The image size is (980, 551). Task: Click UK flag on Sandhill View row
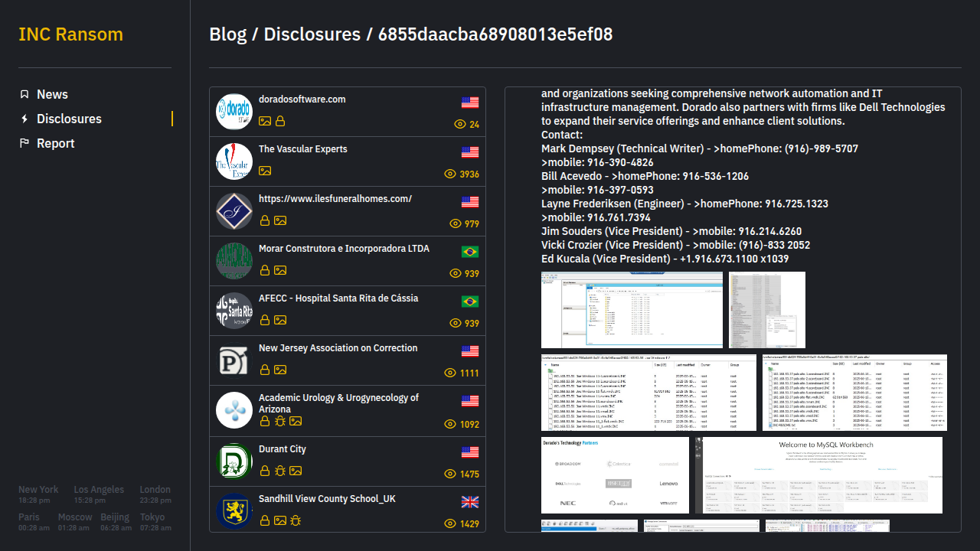point(470,502)
